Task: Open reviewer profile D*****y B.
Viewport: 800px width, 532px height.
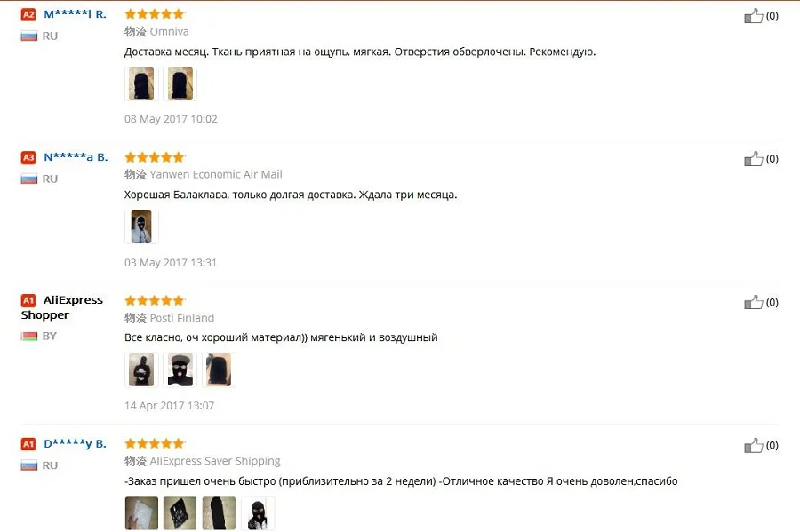Action: pyautogui.click(x=75, y=444)
